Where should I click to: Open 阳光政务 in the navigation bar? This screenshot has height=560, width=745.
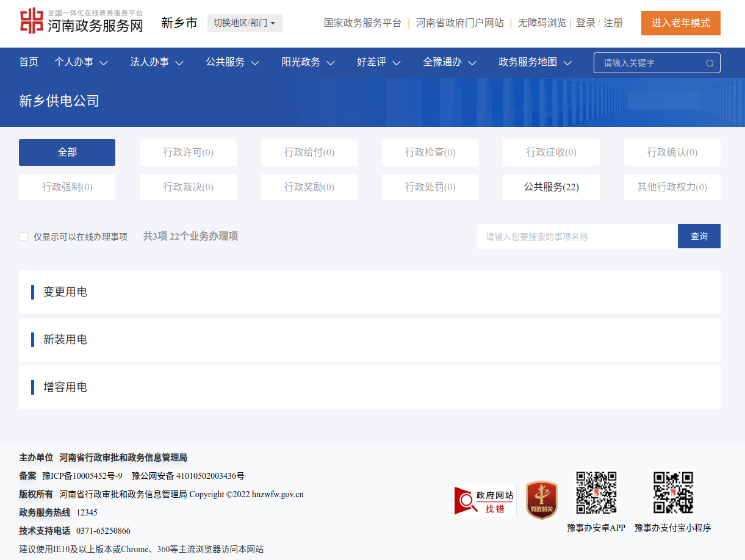pyautogui.click(x=301, y=62)
